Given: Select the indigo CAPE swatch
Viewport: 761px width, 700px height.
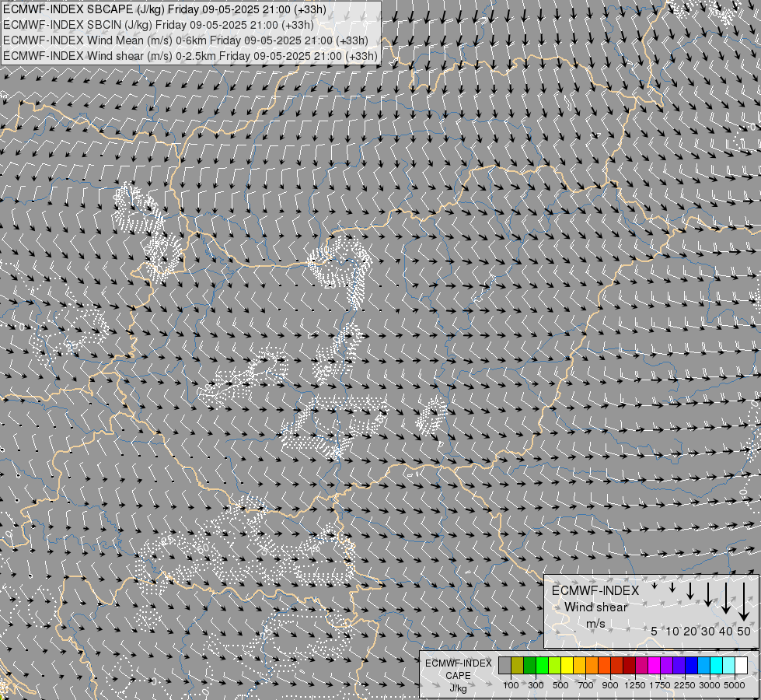Looking at the screenshot, I should [679, 666].
